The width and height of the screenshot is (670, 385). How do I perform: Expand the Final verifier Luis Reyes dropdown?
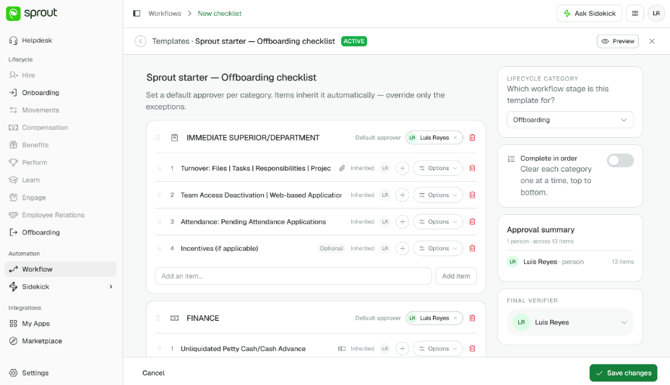point(570,322)
